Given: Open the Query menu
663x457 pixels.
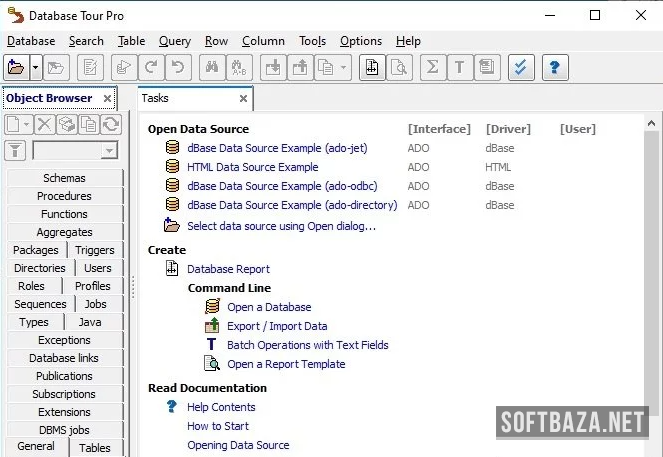Looking at the screenshot, I should pyautogui.click(x=174, y=41).
